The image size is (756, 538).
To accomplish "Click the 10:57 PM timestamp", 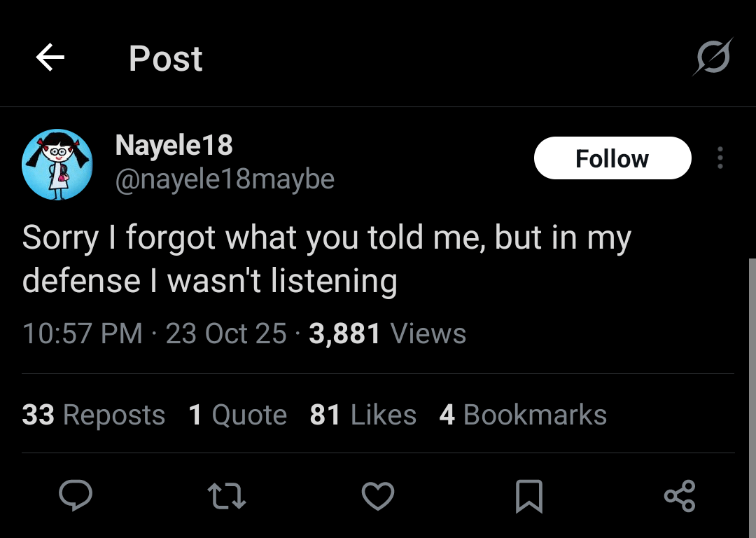I will click(x=83, y=333).
